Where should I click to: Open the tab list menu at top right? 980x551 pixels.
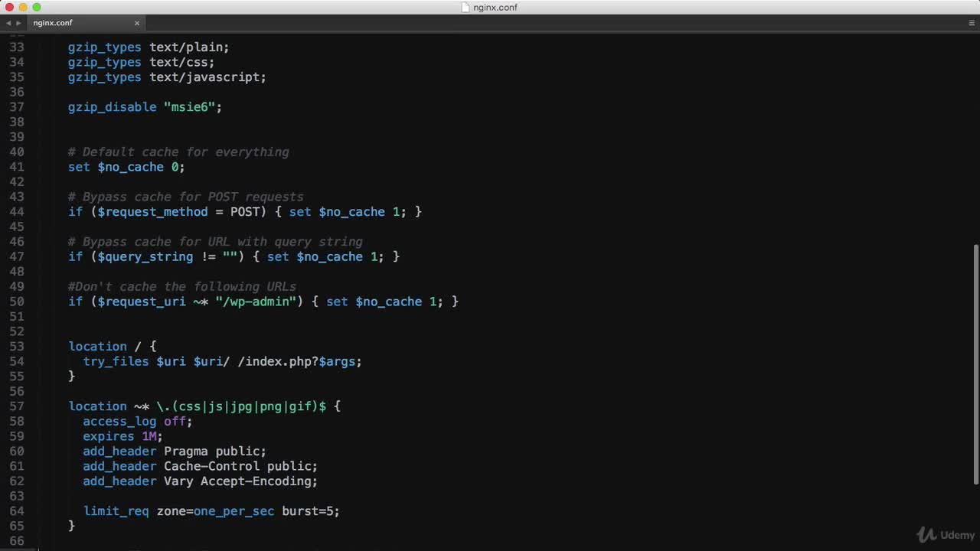(972, 23)
